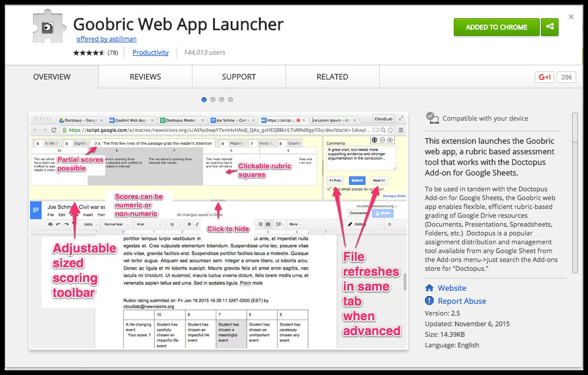This screenshot has height=375, width=588.
Task: Click the star rating icons
Action: (x=89, y=52)
